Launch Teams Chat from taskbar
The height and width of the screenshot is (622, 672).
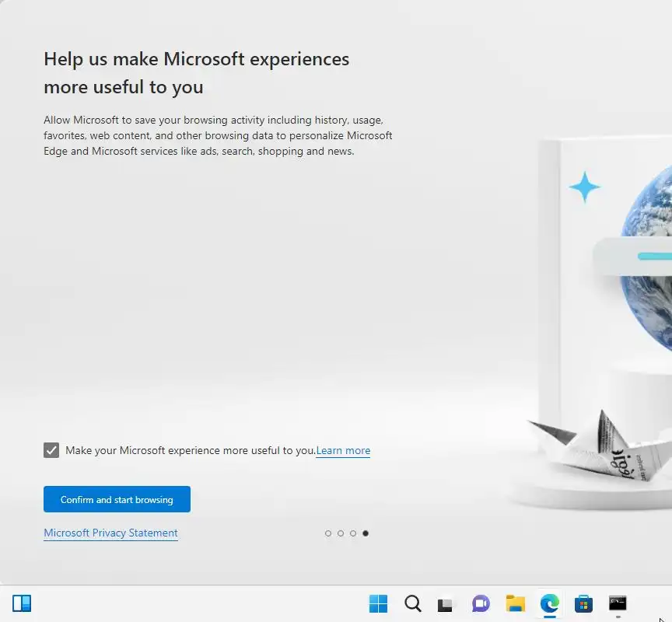[x=481, y=603]
